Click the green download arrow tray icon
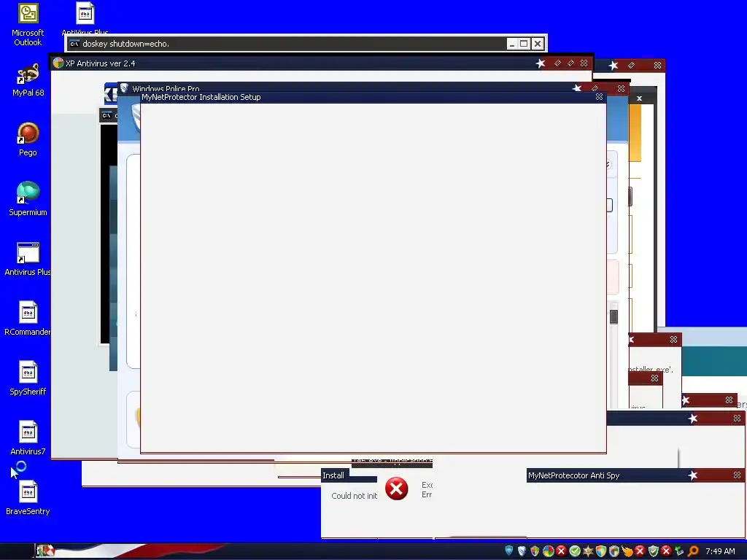 (680, 551)
